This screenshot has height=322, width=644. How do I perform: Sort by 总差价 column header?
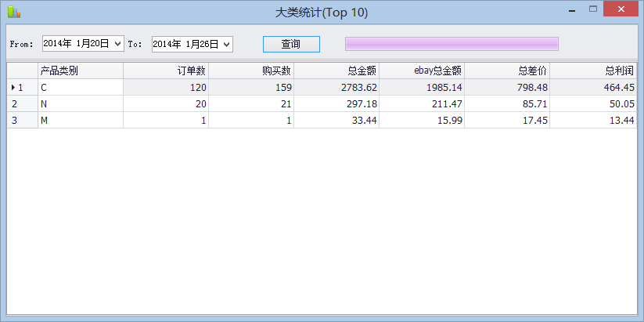click(507, 71)
